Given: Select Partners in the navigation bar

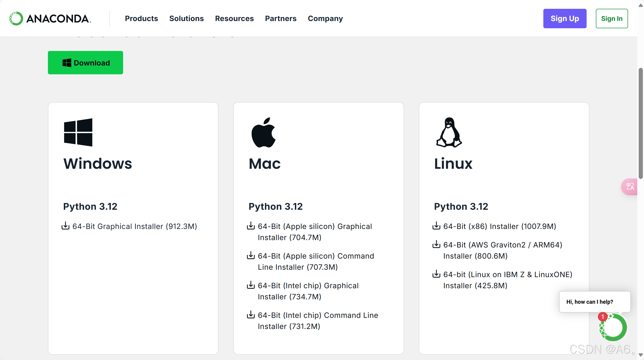Looking at the screenshot, I should click(280, 18).
